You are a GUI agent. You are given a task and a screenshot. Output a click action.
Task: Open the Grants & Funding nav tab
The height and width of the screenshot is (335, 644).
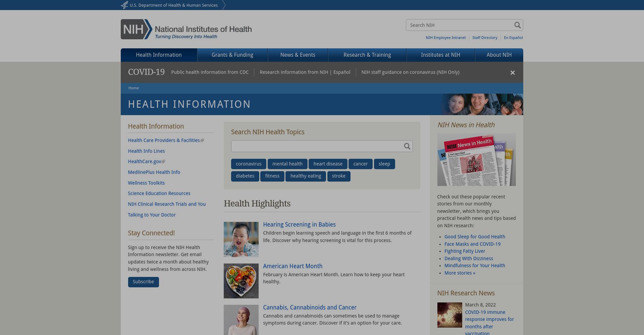tap(232, 55)
